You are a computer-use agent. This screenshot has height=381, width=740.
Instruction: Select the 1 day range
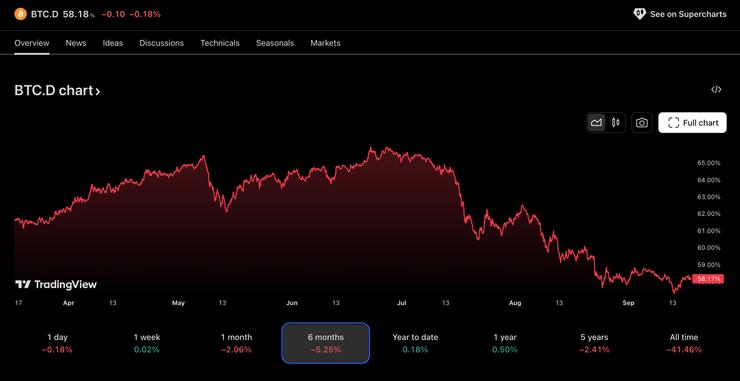tap(57, 343)
